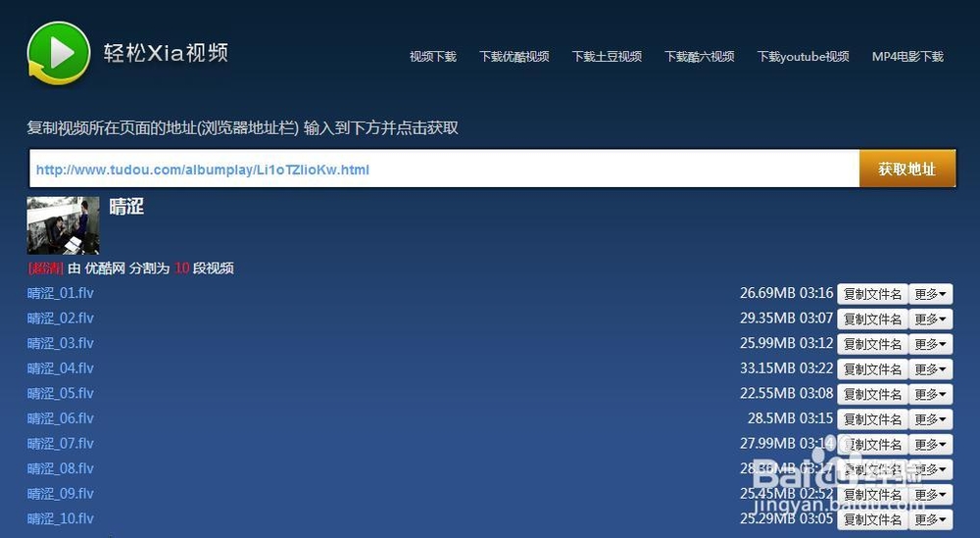
Task: Expand 更多 dropdown for 晴涩_09.flv
Action: (x=931, y=494)
